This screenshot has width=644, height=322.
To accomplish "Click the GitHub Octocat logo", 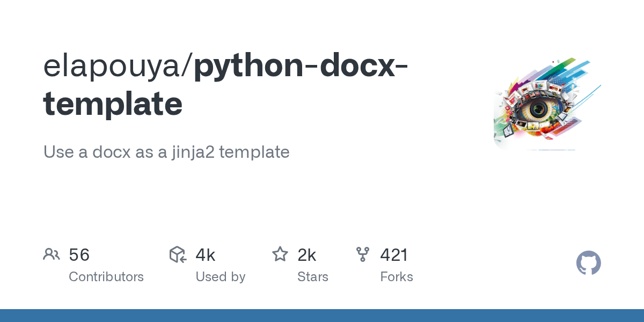I will coord(588,264).
